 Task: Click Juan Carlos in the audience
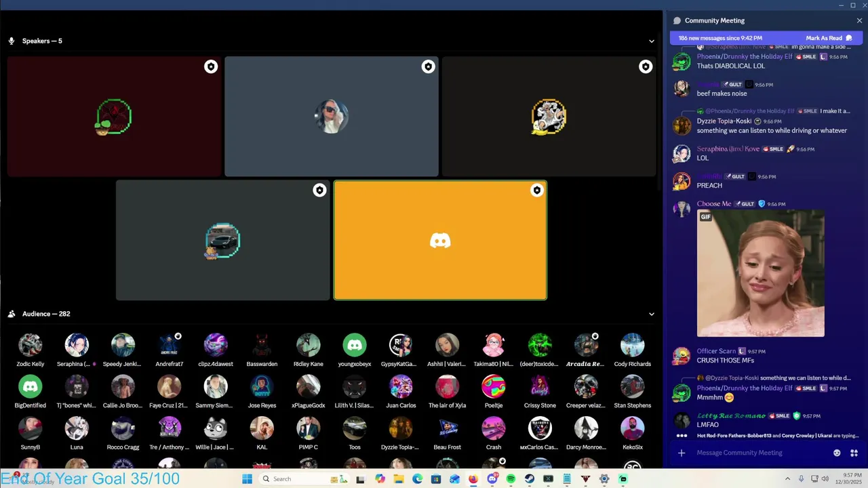(401, 392)
